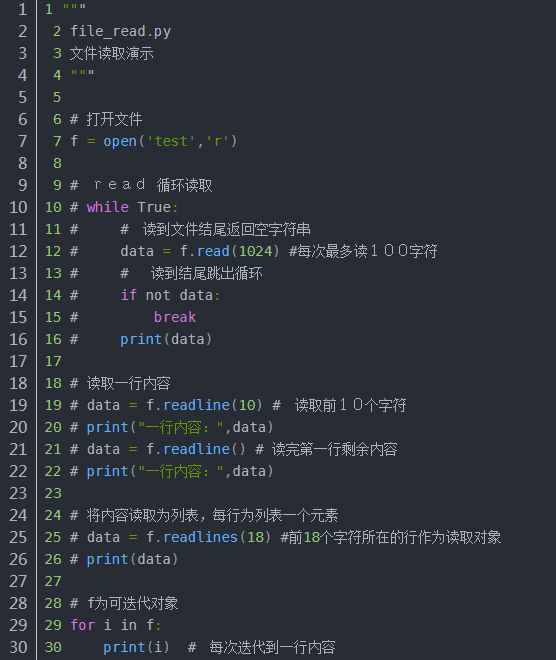The image size is (556, 660).
Task: Click the 'test' filename string
Action: 171,141
